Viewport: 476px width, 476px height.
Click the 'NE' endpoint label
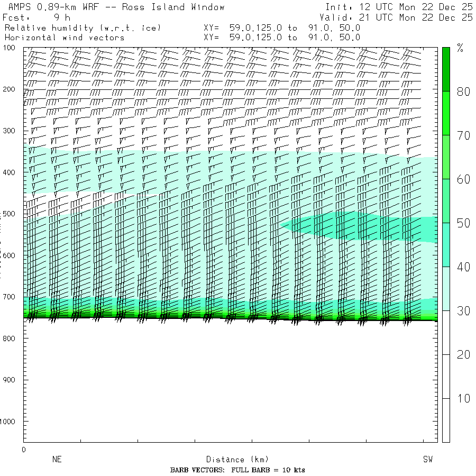[57, 459]
